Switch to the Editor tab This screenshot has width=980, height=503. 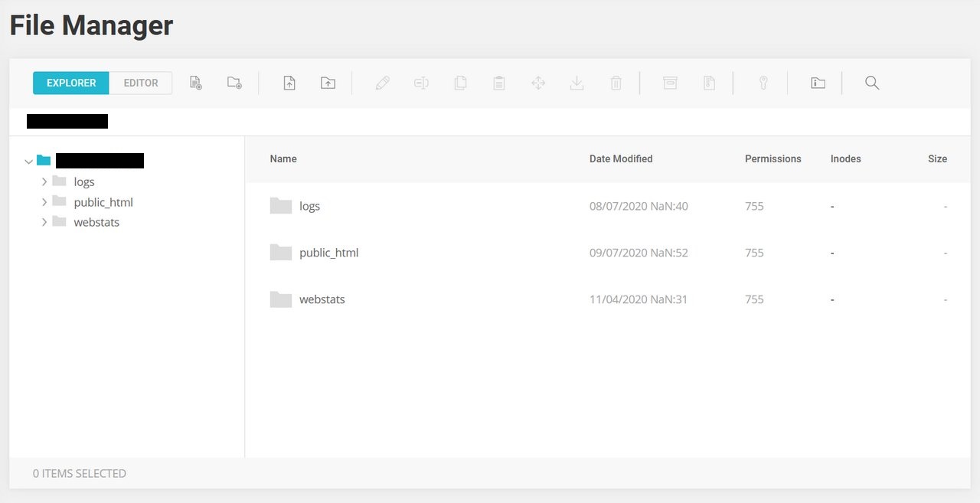141,83
